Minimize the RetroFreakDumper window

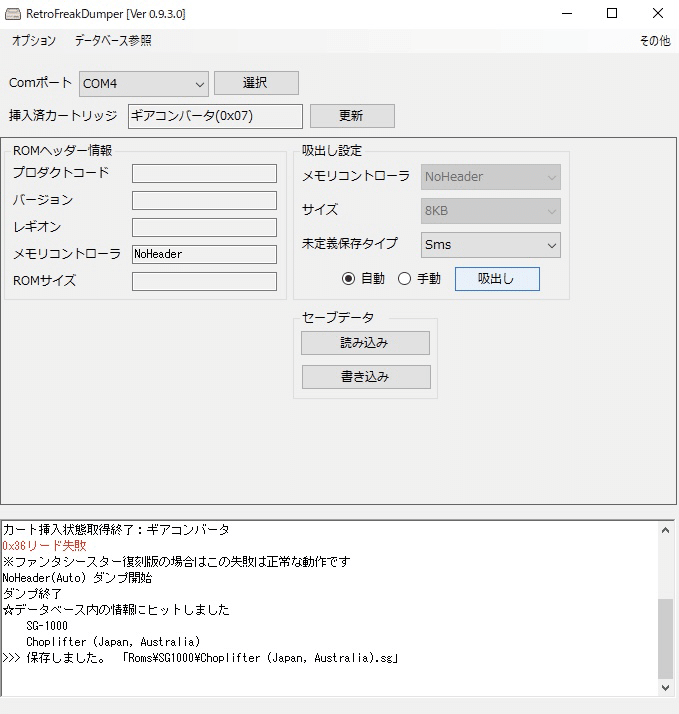pyautogui.click(x=567, y=14)
